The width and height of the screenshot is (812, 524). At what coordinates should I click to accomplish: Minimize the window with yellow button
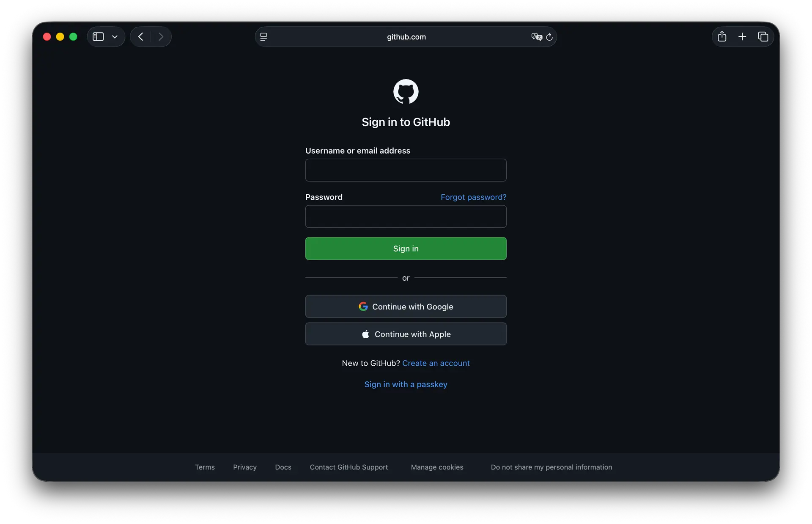click(60, 37)
